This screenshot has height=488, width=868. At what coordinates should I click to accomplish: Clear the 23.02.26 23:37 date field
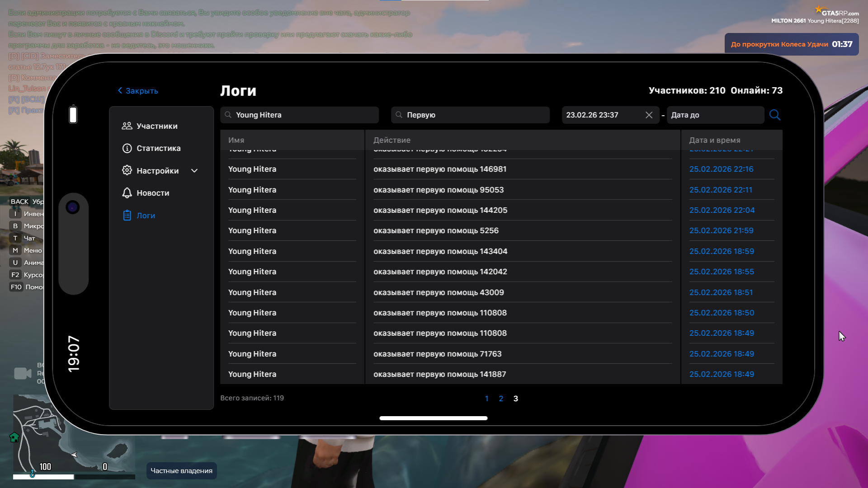pyautogui.click(x=649, y=115)
